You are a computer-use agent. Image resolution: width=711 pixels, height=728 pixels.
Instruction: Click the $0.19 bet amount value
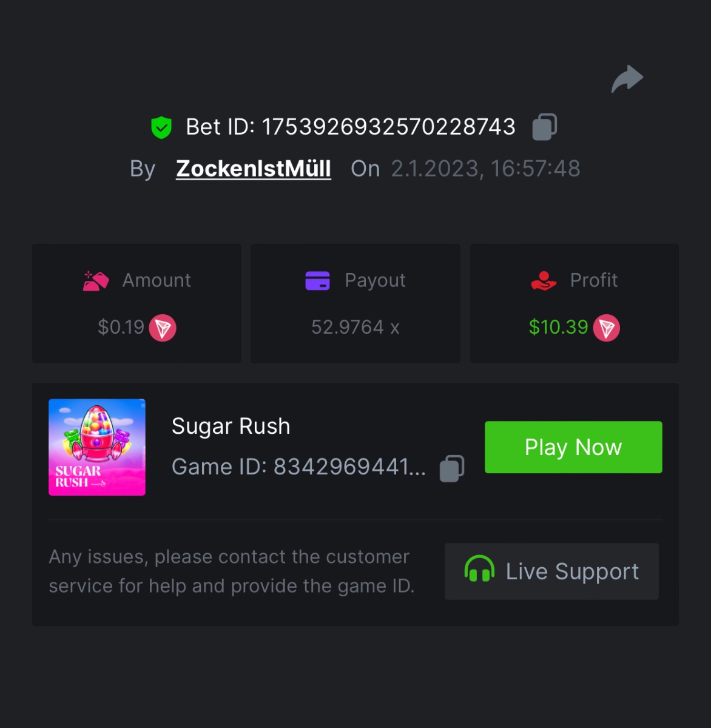[121, 328]
